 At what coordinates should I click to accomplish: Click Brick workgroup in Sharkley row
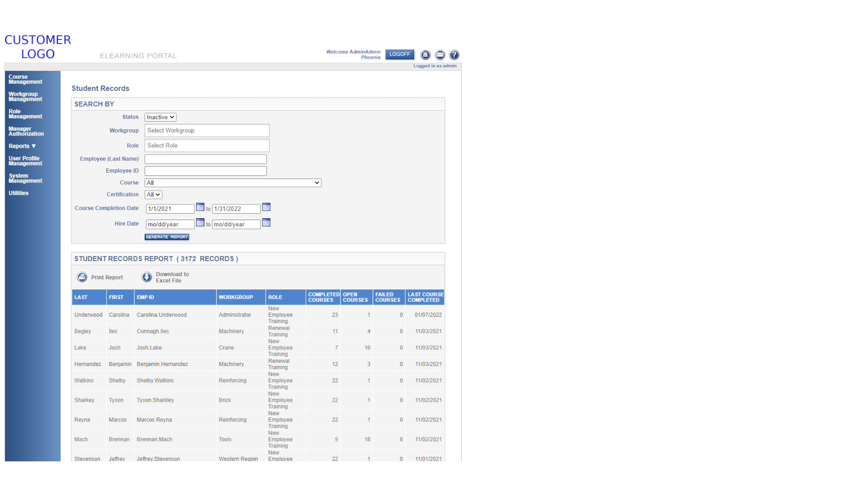pyautogui.click(x=225, y=400)
